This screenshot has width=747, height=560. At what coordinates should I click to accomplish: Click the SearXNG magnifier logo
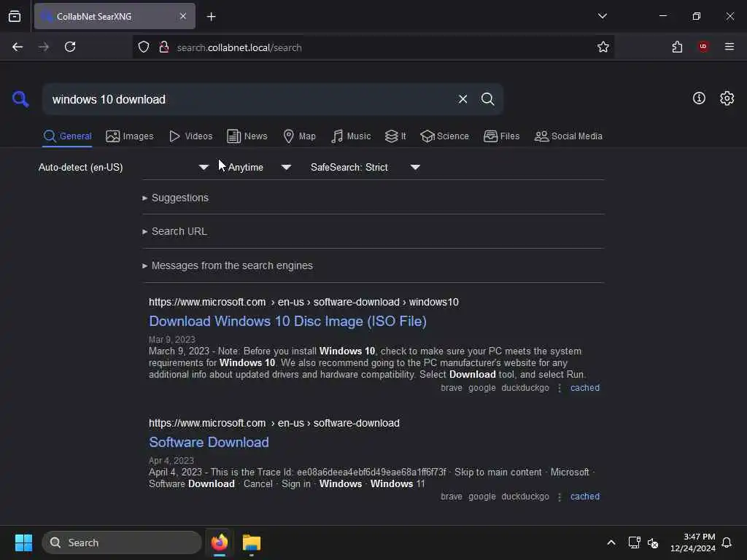pyautogui.click(x=20, y=99)
